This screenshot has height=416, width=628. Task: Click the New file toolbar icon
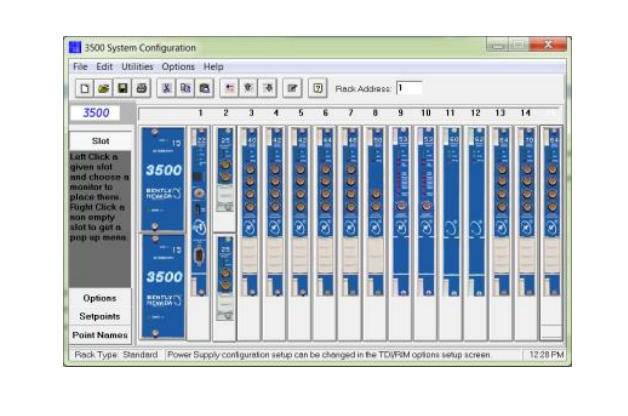click(86, 88)
